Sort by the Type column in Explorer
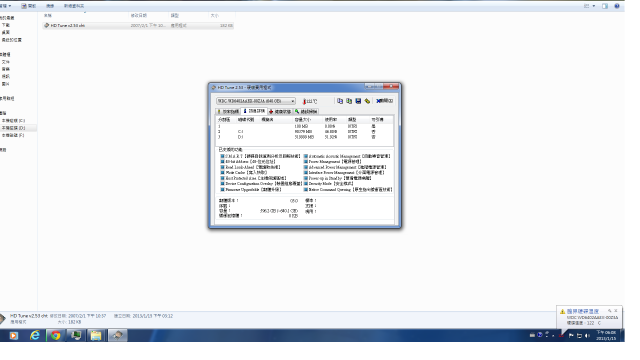Viewport: 640px width, 360px height. pyautogui.click(x=189, y=16)
